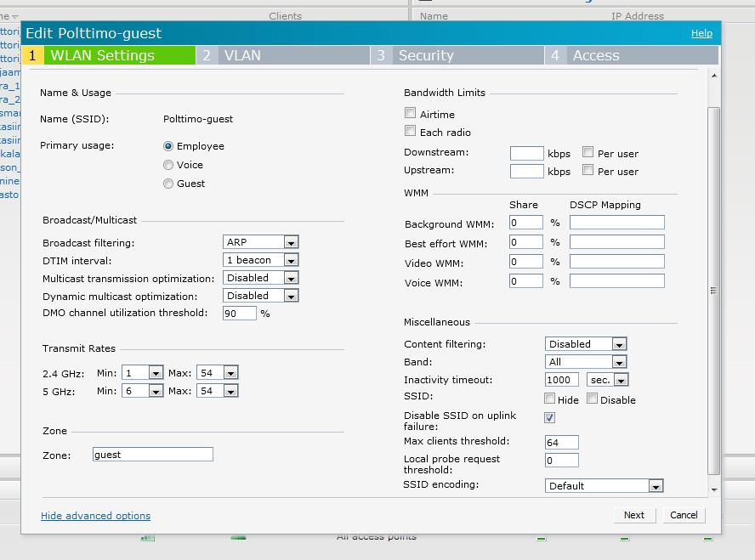
Task: Open the Broadcast filtering dropdown
Action: click(260, 242)
